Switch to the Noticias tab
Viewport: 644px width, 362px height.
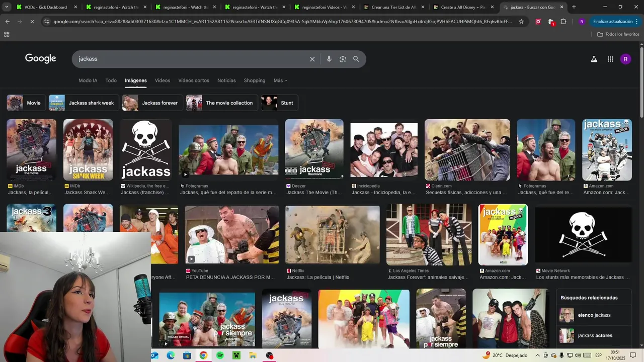coord(226,80)
